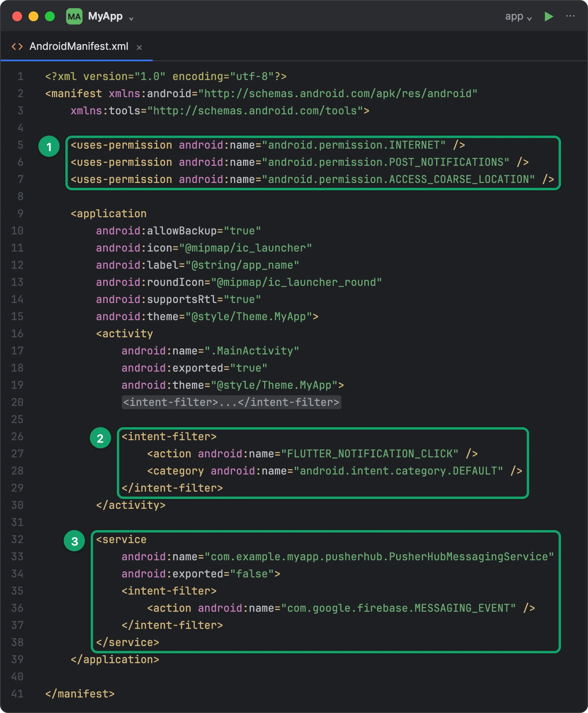Viewport: 588px width, 713px height.
Task: Click the @string/app_name label value
Action: [242, 265]
